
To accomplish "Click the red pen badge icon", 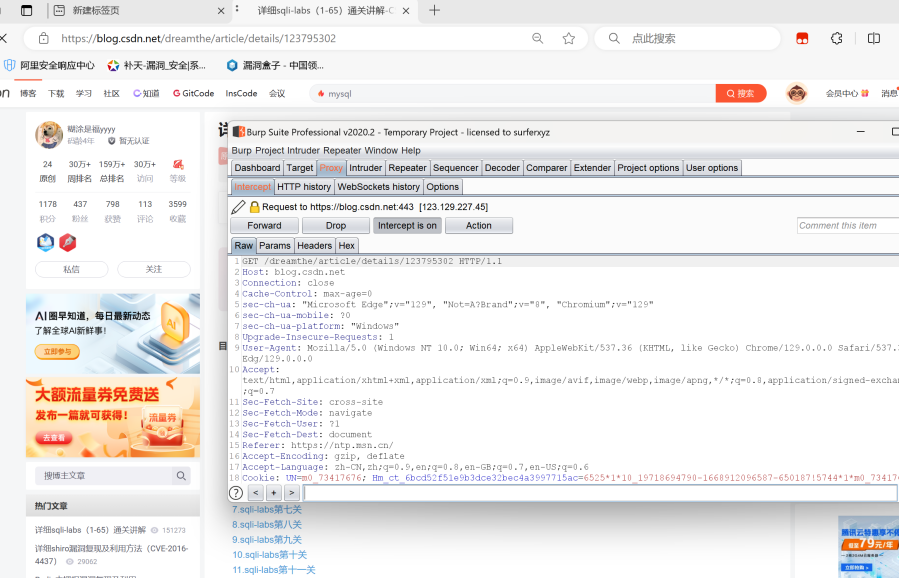I will [68, 242].
